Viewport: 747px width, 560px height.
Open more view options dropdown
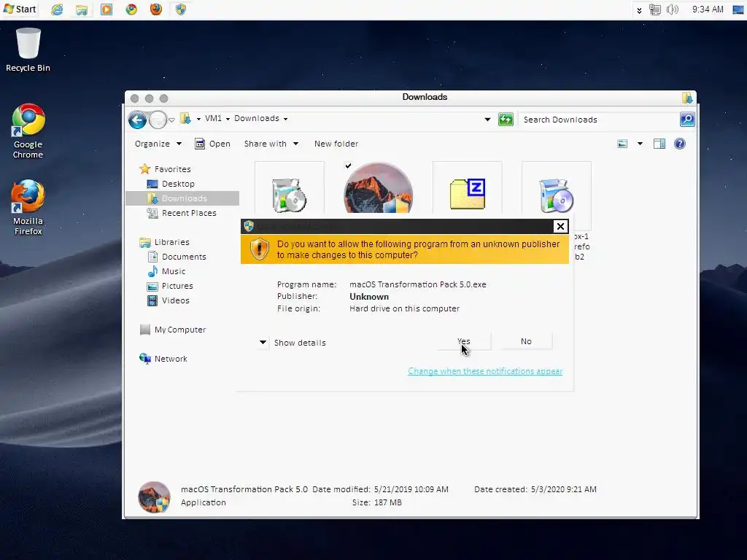point(640,144)
